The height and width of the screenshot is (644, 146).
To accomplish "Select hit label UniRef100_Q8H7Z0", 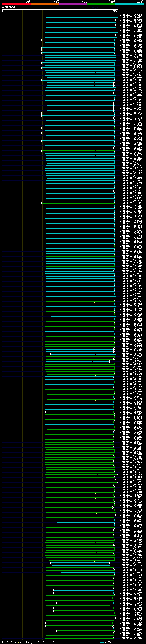I will (131, 548).
